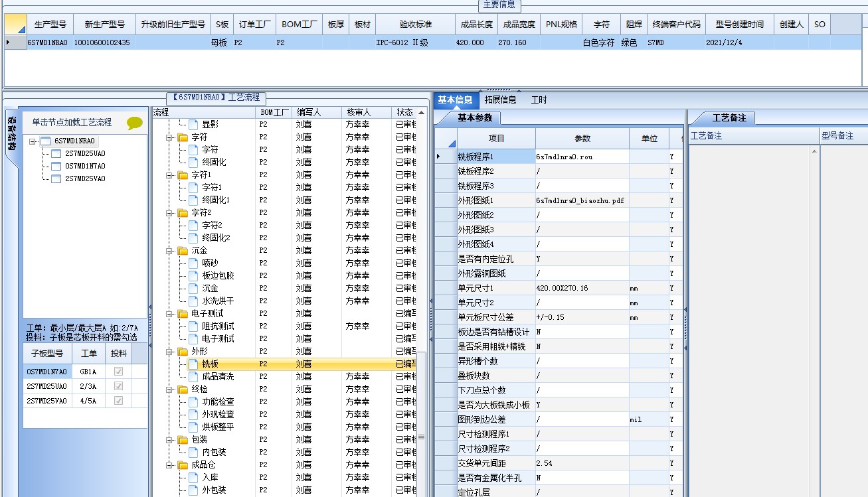868x497 pixels.
Task: Click the 参数 column header
Action: 582,139
